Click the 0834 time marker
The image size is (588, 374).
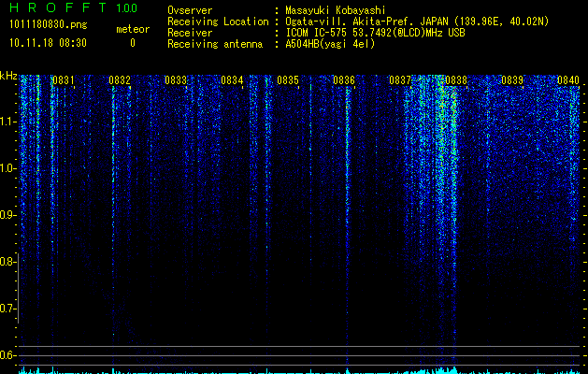(x=232, y=80)
